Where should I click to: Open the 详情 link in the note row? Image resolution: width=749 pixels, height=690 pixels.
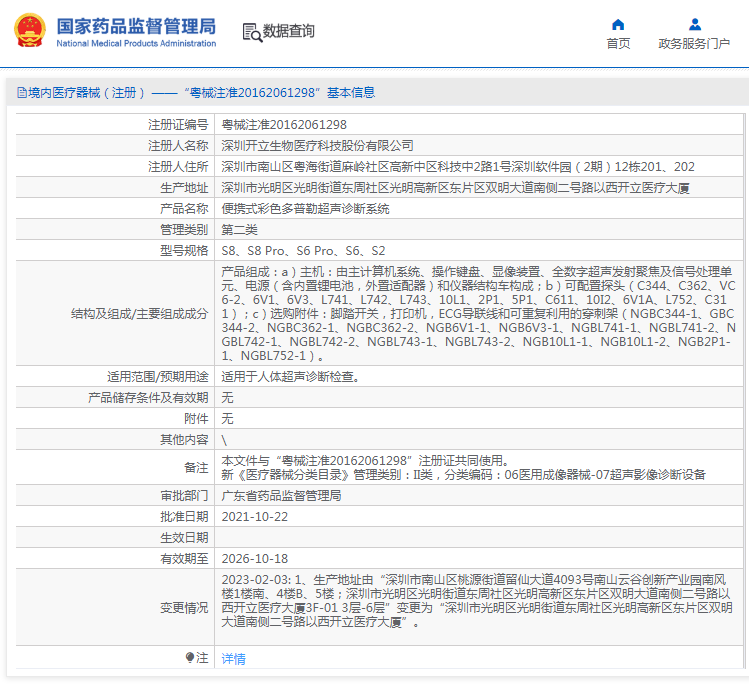[233, 659]
